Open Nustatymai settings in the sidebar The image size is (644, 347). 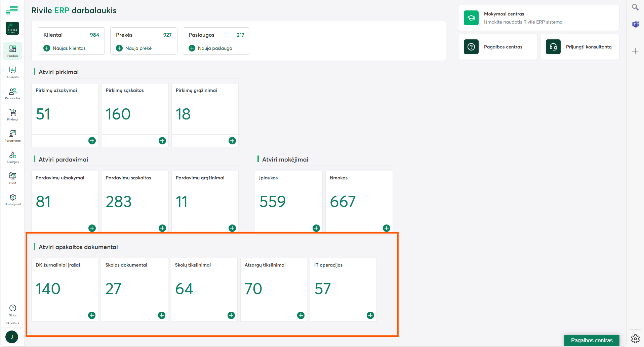coord(12,199)
